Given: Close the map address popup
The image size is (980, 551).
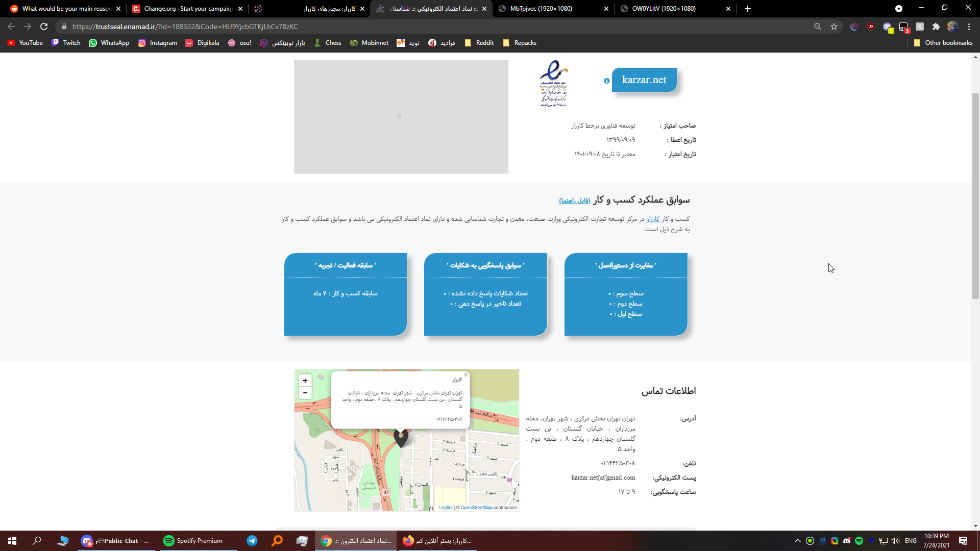Looking at the screenshot, I should pyautogui.click(x=465, y=375).
